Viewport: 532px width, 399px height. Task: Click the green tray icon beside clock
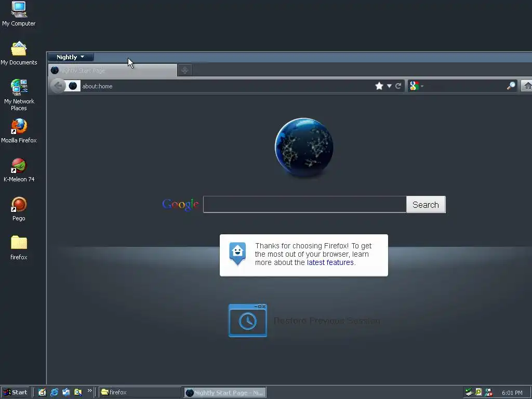(478, 392)
